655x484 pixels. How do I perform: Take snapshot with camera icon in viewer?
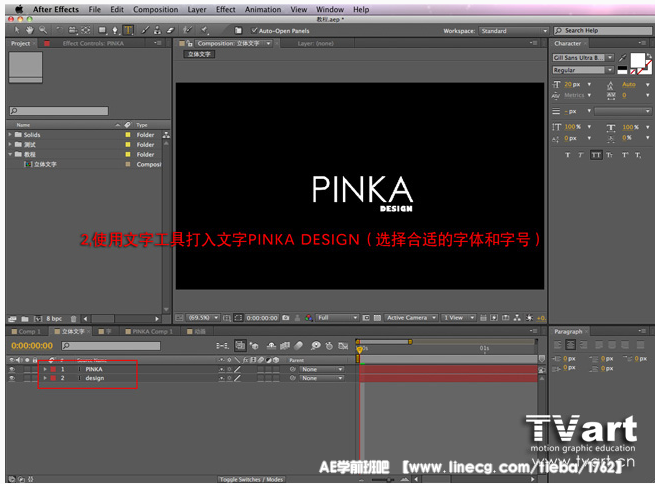286,318
